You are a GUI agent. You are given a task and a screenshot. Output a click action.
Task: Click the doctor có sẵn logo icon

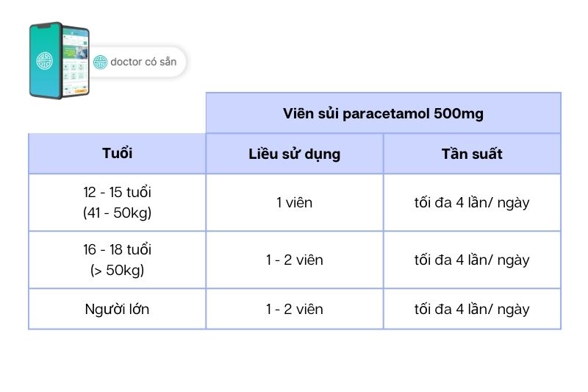[100, 63]
